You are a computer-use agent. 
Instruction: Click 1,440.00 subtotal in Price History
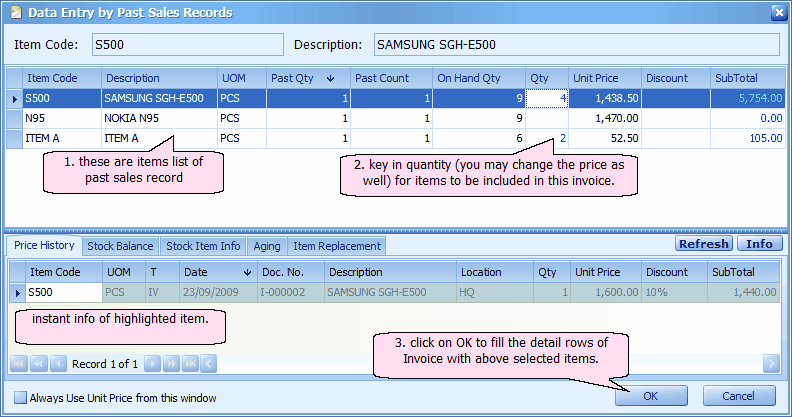point(743,292)
